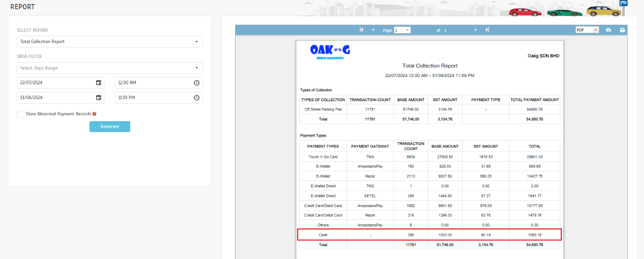
Task: Go to next report page
Action: point(475,30)
